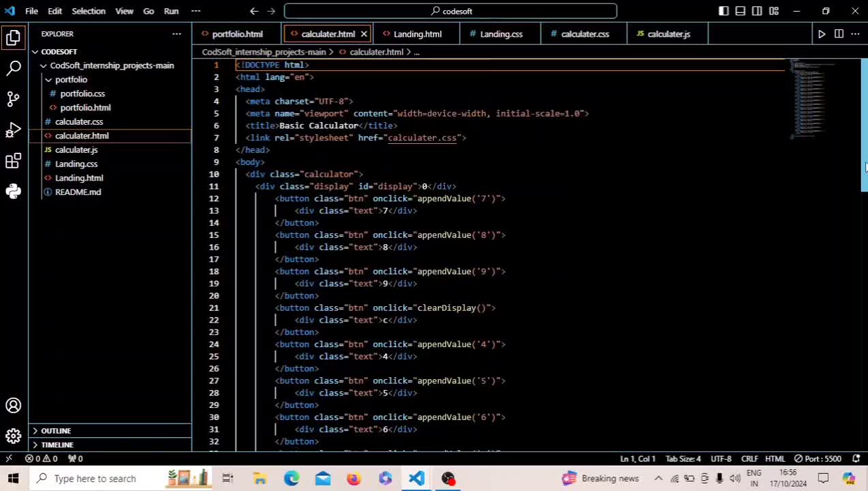868x491 pixels.
Task: Change encoding UTF-8 in status bar
Action: point(721,458)
